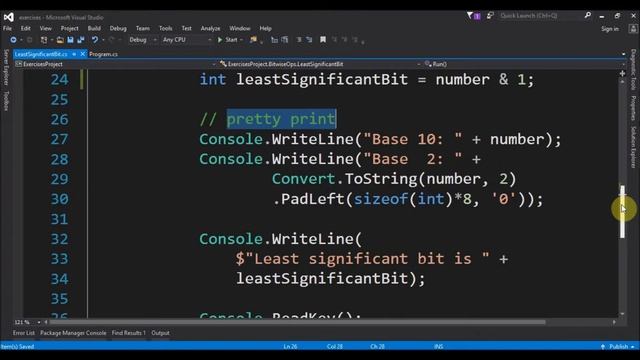The height and width of the screenshot is (360, 640).
Task: Open the Project menu
Action: click(69, 29)
